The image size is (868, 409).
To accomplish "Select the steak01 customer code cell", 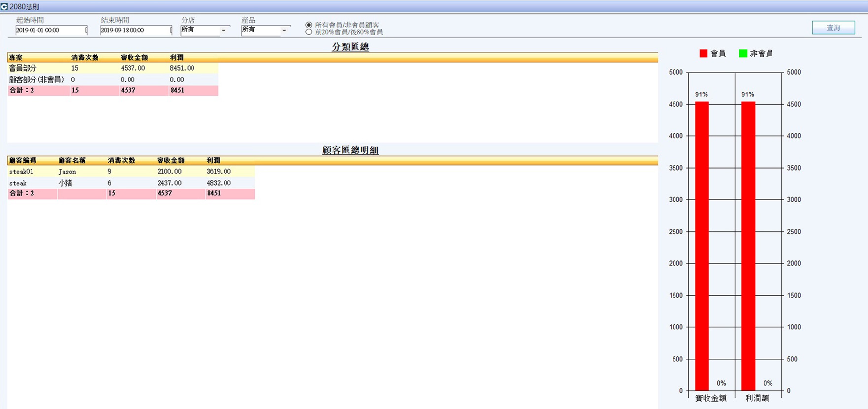I will click(x=21, y=172).
